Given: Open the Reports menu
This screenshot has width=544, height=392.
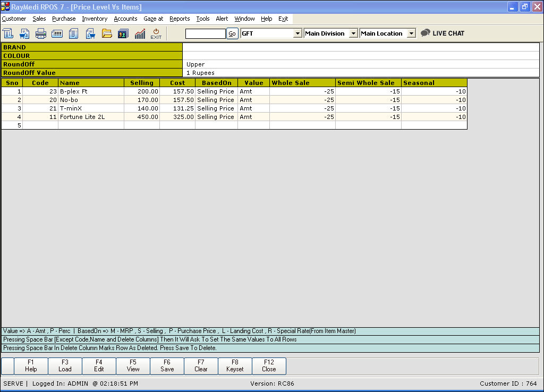Looking at the screenshot, I should point(180,19).
